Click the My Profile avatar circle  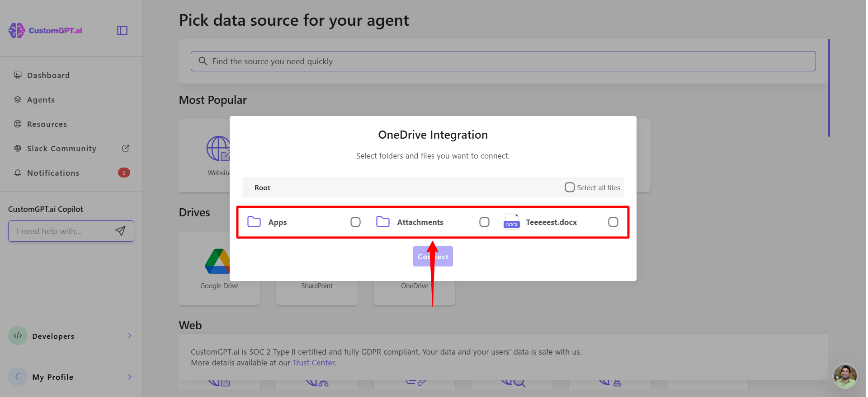(x=18, y=377)
